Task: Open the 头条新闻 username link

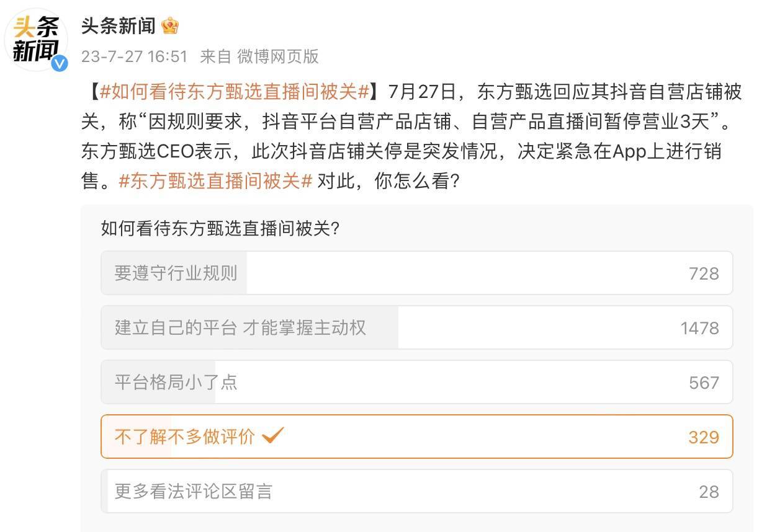Action: [x=118, y=25]
